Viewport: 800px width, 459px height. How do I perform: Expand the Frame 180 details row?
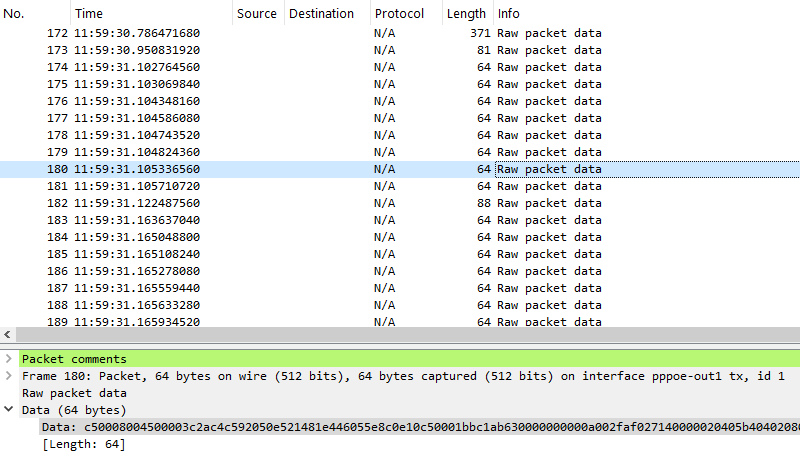[8, 376]
